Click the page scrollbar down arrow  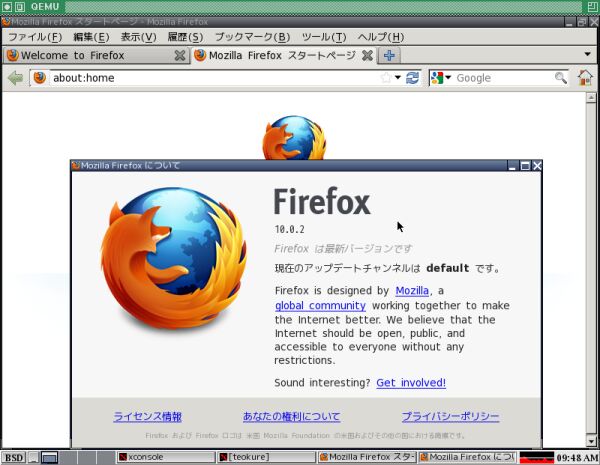[591, 441]
